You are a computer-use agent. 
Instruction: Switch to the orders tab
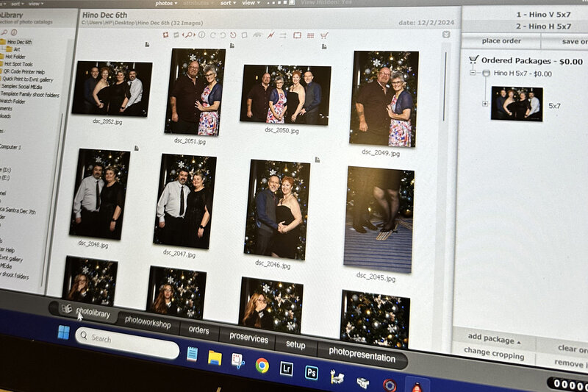pyautogui.click(x=198, y=329)
